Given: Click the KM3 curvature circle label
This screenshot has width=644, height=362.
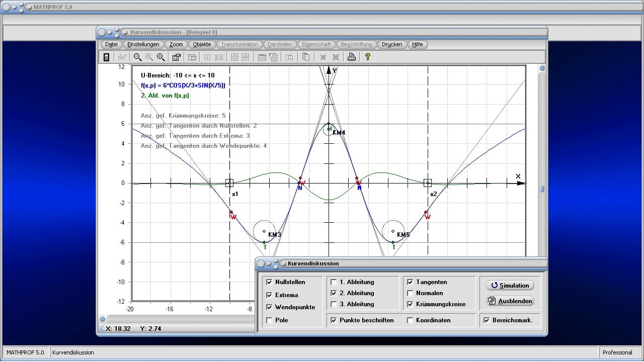Looking at the screenshot, I should pos(275,235).
